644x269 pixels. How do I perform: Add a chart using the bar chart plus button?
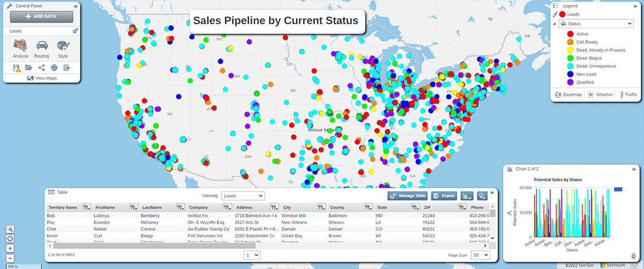tap(467, 196)
